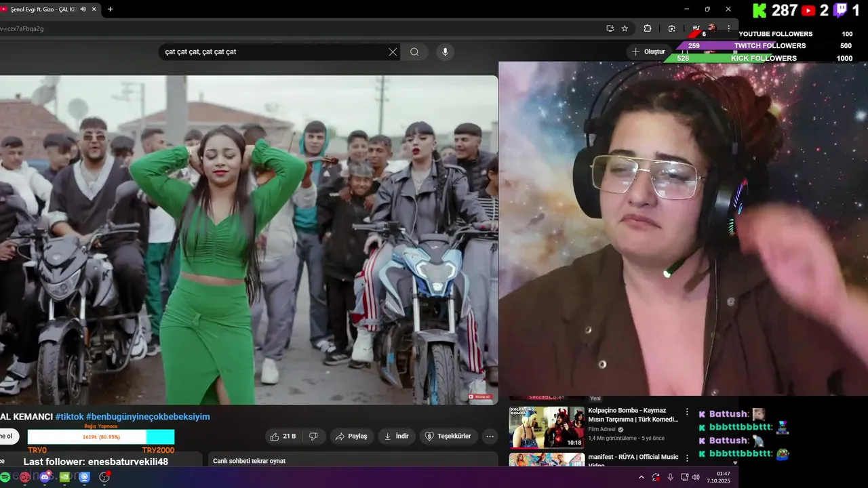Click the donation goal progress bar
The width and height of the screenshot is (868, 488).
[x=100, y=437]
